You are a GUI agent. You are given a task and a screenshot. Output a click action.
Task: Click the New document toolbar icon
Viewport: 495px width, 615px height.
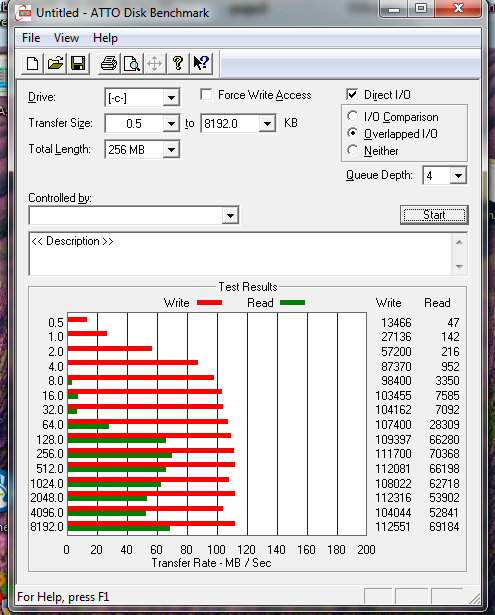coord(32,64)
